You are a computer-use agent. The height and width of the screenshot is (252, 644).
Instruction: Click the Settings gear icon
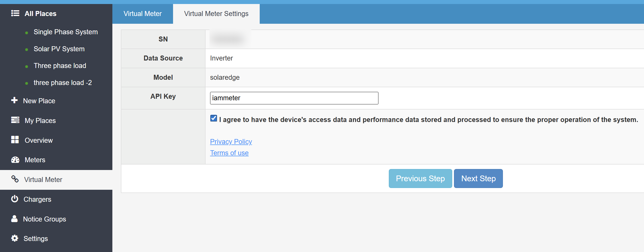(x=15, y=238)
